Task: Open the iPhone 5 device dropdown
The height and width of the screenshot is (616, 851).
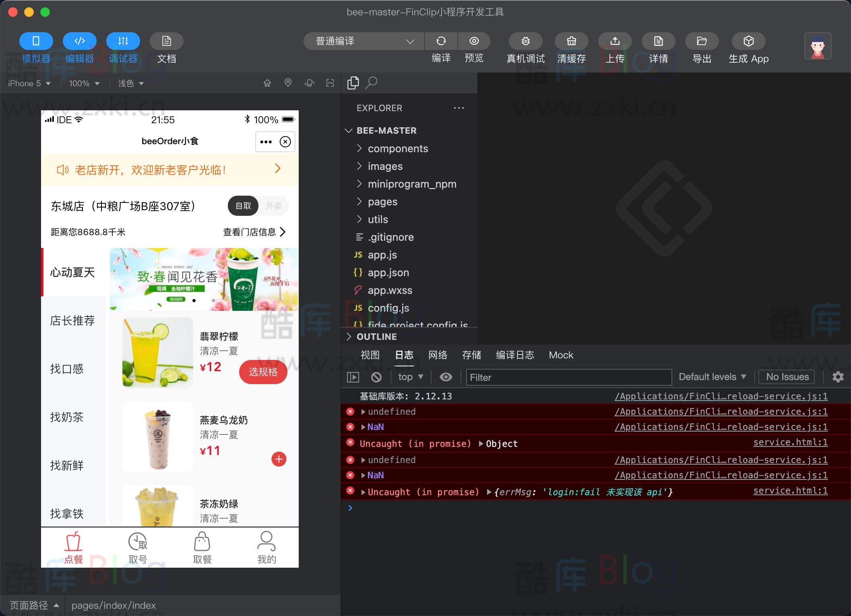Action: point(29,83)
